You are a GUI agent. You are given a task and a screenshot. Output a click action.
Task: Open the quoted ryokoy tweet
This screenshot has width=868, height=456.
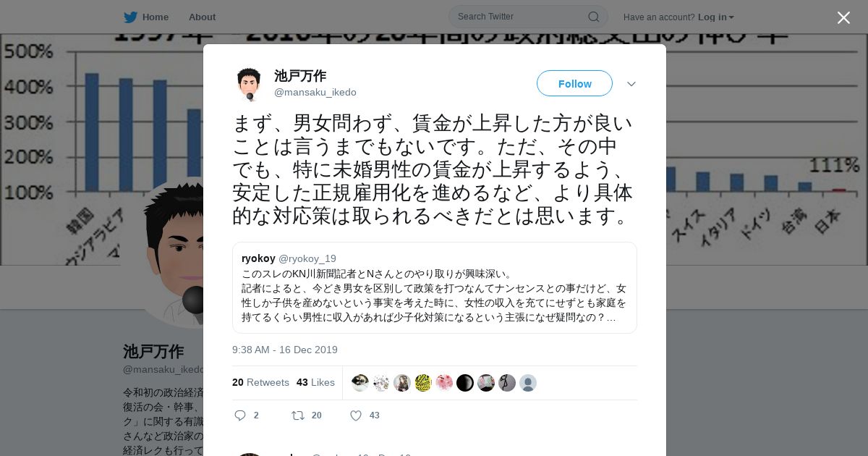434,287
